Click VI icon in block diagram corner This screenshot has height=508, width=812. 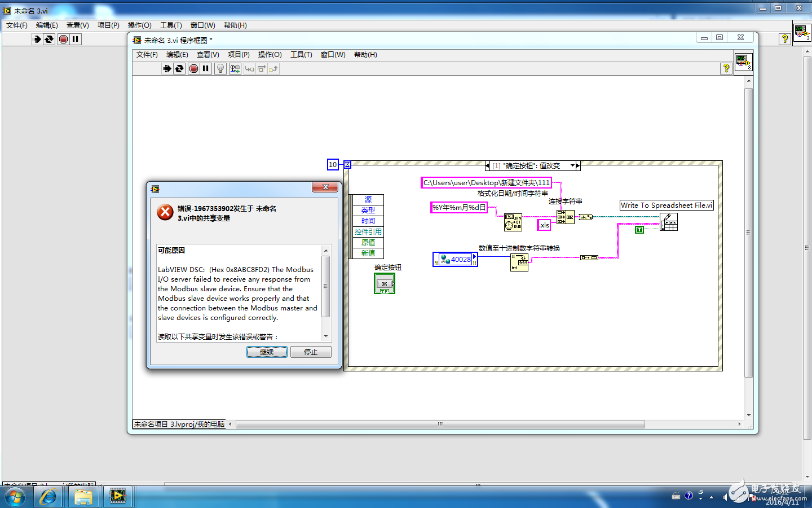click(743, 62)
